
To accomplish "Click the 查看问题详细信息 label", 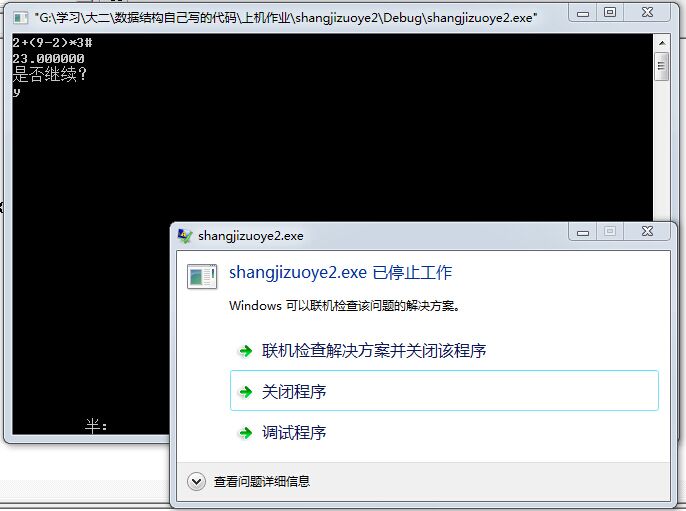I will point(262,482).
